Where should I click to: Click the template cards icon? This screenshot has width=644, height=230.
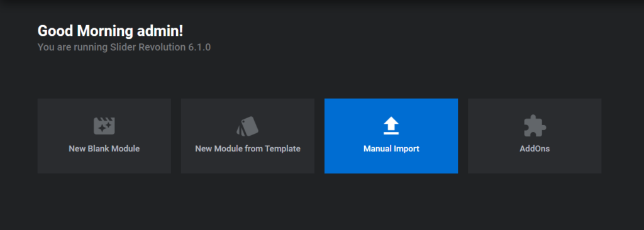tap(248, 126)
